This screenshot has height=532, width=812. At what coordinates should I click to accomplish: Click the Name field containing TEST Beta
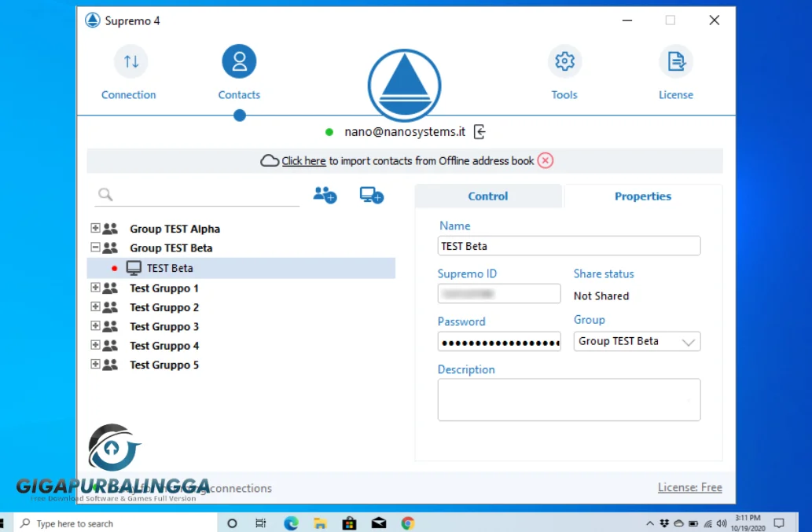pos(569,246)
